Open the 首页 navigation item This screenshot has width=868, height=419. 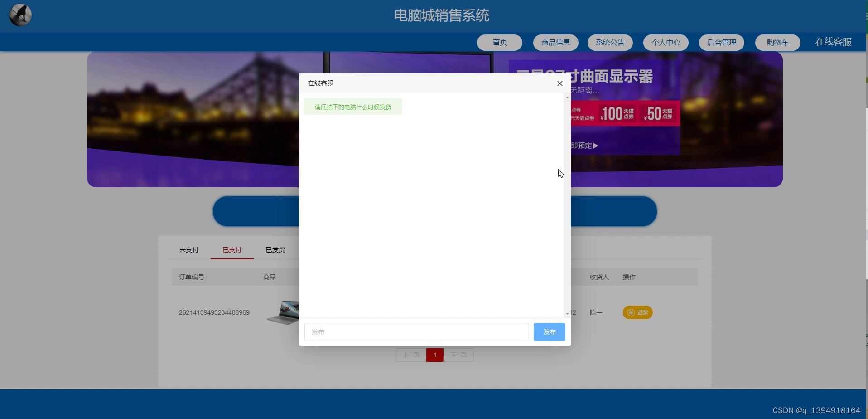[500, 43]
